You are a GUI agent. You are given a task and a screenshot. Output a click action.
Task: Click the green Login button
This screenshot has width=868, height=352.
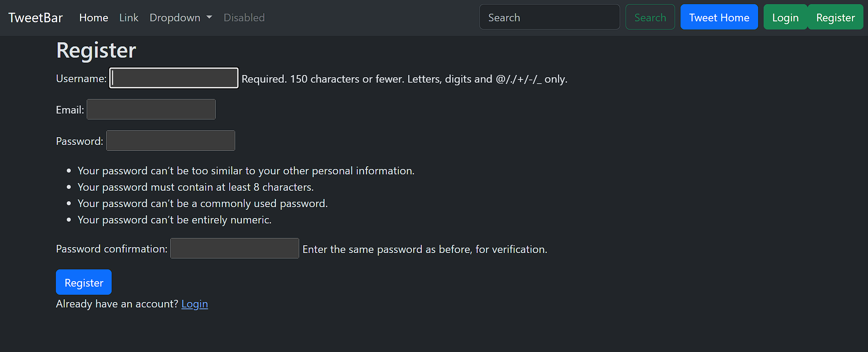(x=785, y=17)
